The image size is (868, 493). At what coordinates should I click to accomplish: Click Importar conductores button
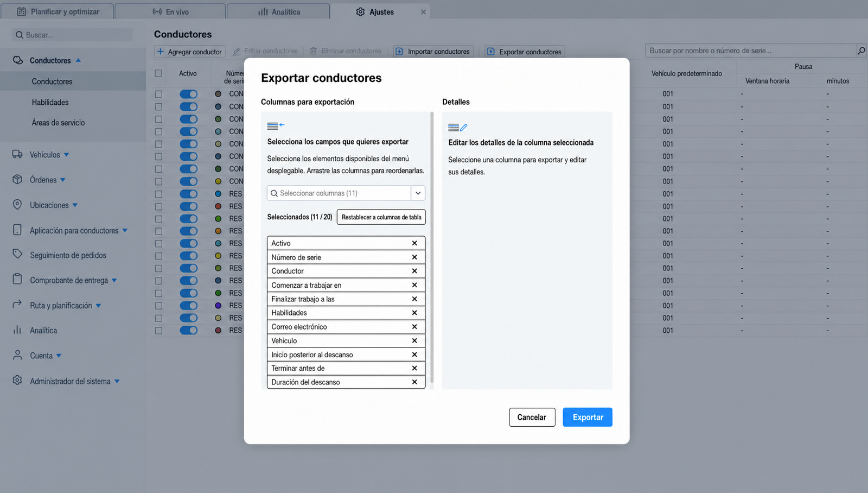click(x=433, y=52)
